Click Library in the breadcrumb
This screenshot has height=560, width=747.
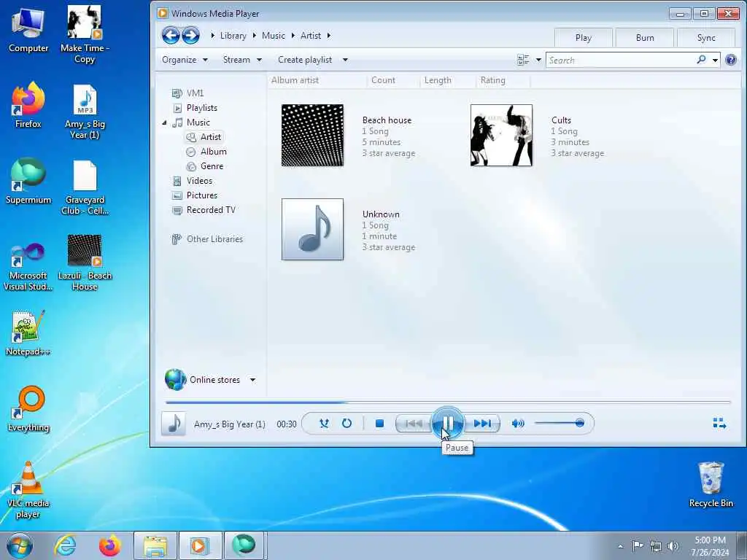click(233, 36)
